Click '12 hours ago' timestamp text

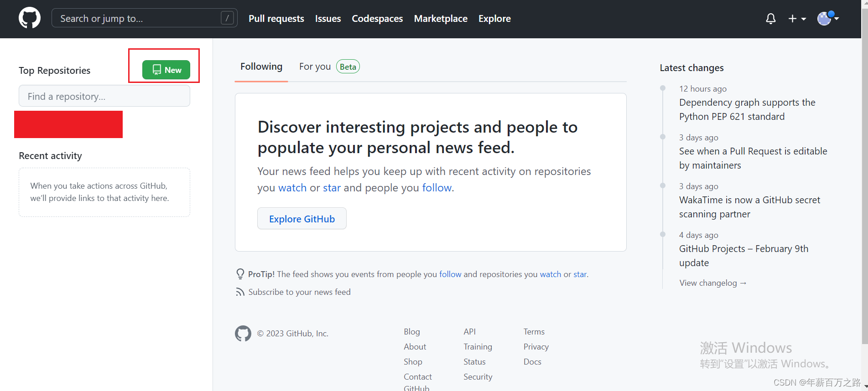point(702,89)
